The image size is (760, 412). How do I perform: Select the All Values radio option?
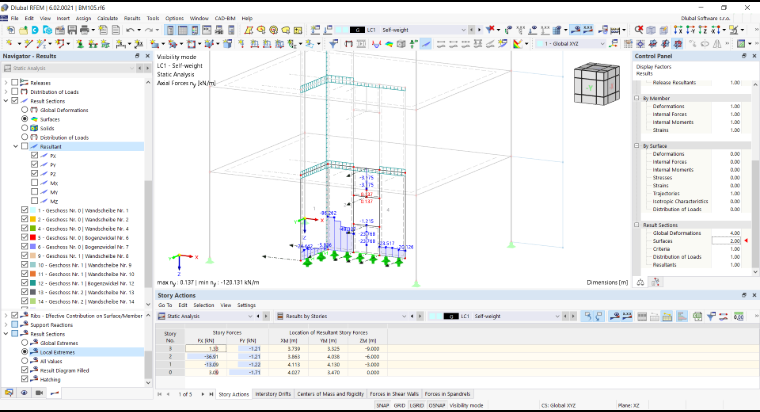tap(25, 361)
